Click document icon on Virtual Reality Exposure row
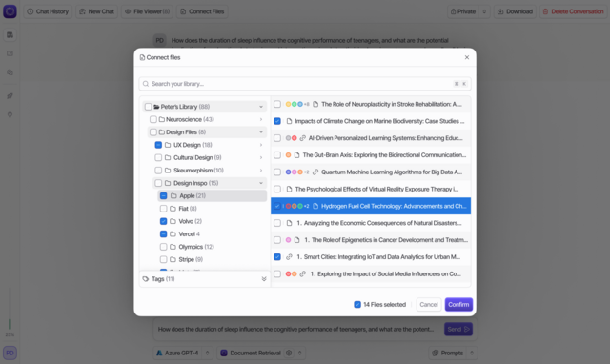Viewport: 610px width, 364px height. pos(289,189)
